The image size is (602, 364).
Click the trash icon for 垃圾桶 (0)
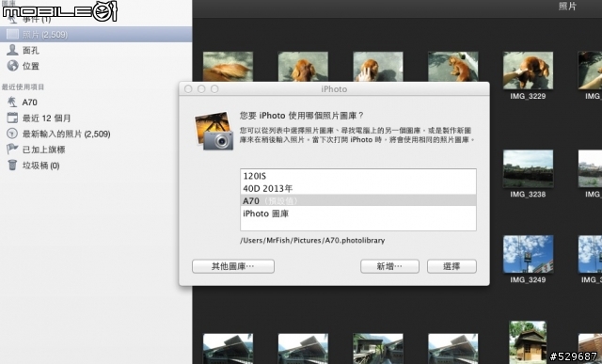pos(12,166)
